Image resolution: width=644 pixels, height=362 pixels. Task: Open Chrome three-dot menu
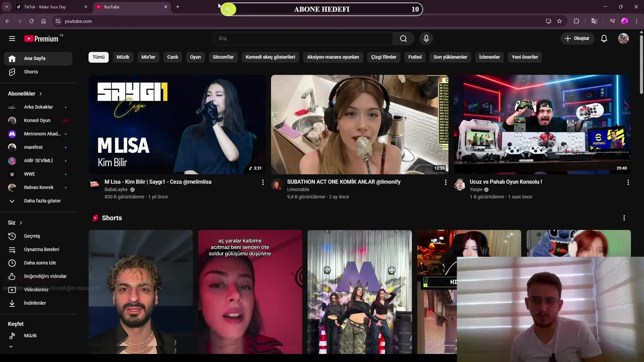pos(636,21)
